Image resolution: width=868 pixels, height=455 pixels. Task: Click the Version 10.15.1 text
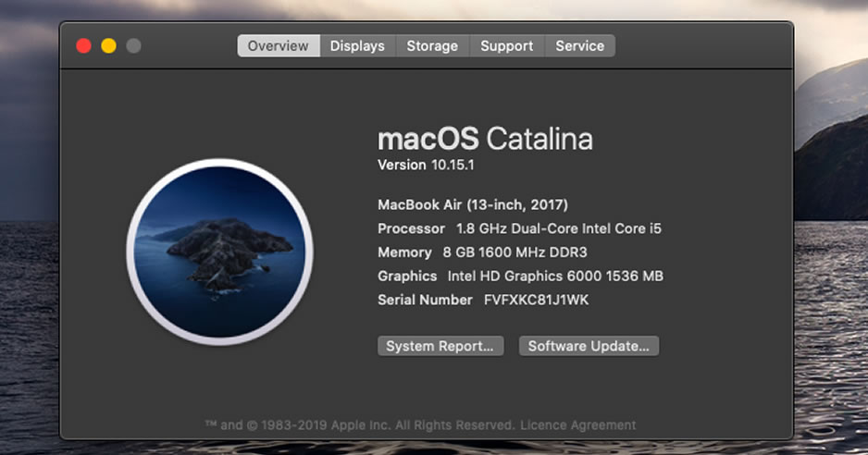[x=426, y=165]
